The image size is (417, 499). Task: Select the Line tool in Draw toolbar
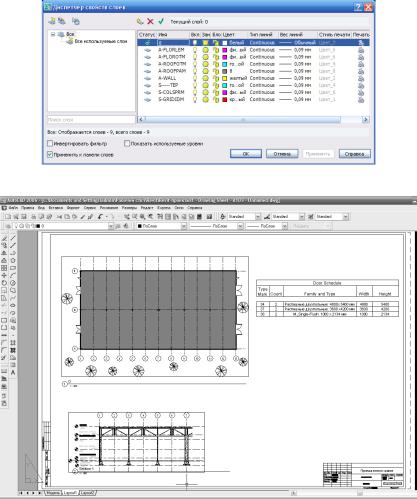pos(13,239)
